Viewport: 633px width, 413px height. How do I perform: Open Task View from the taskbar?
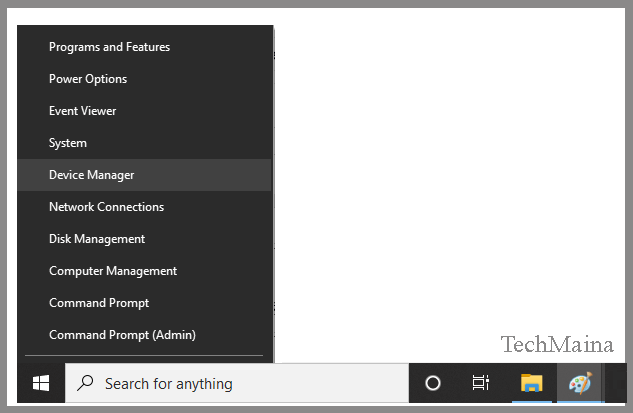pyautogui.click(x=481, y=383)
